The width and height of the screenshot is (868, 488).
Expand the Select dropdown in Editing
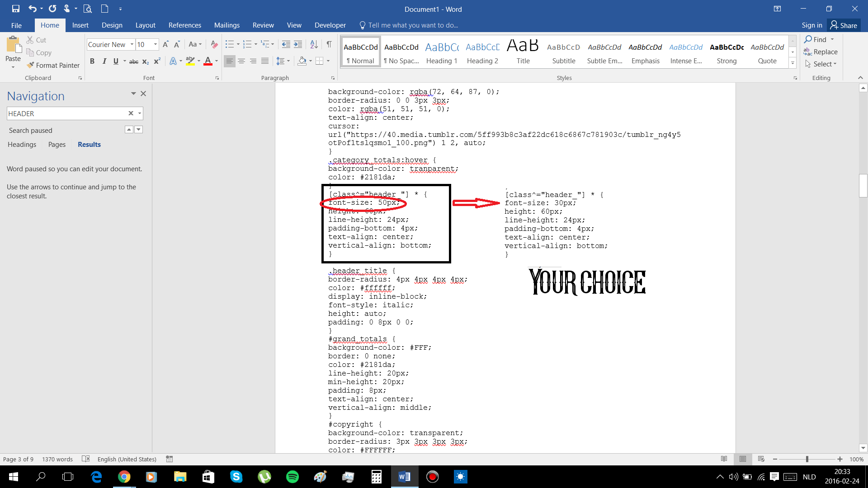click(821, 64)
